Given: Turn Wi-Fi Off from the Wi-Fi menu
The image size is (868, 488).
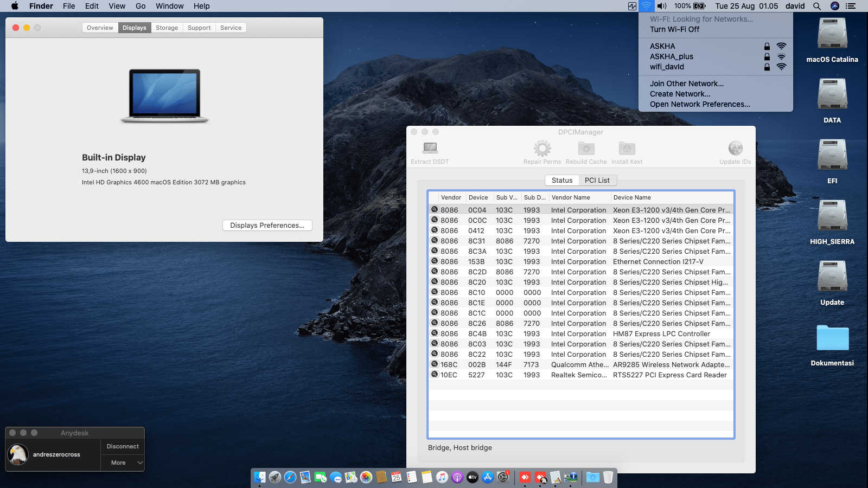Looking at the screenshot, I should point(675,29).
